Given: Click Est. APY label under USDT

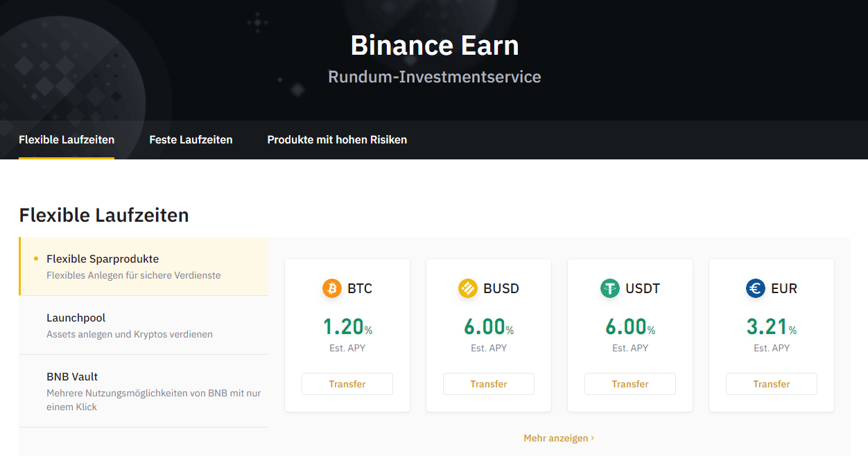Looking at the screenshot, I should (630, 348).
